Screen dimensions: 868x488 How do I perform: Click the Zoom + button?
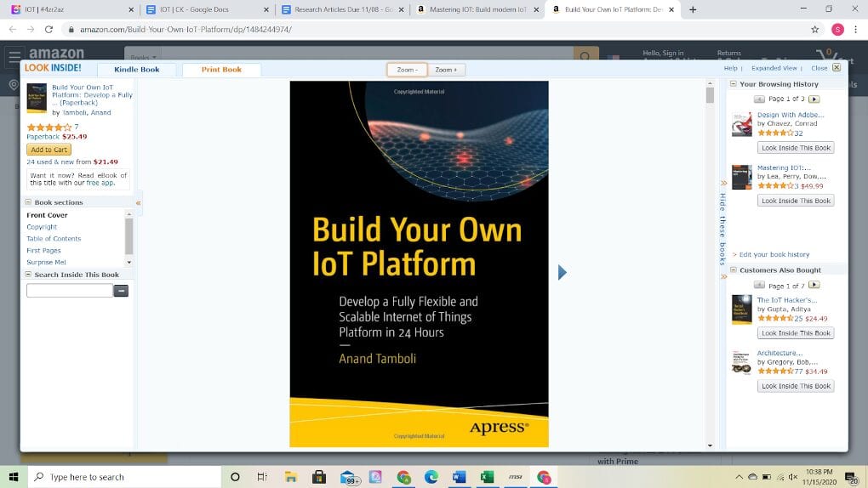[x=446, y=70]
